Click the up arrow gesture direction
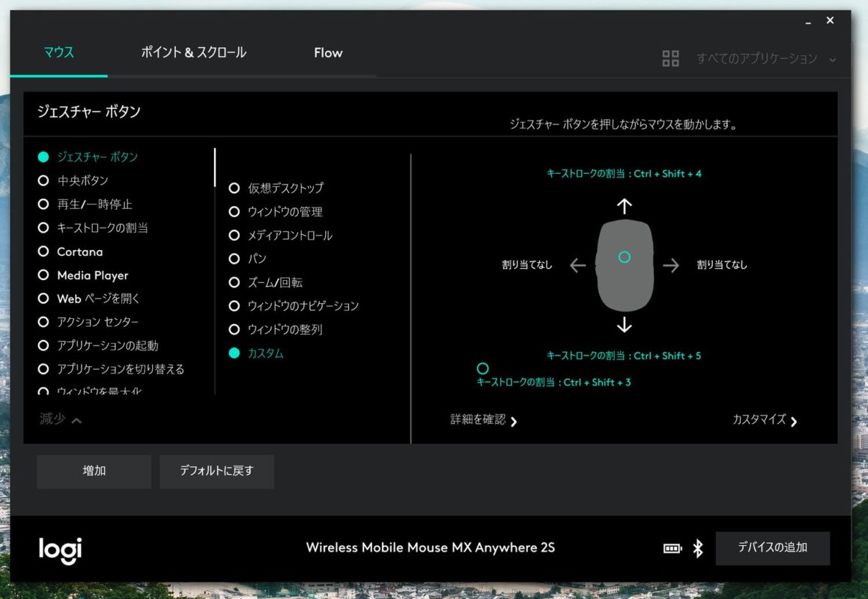This screenshot has height=599, width=868. coord(625,207)
